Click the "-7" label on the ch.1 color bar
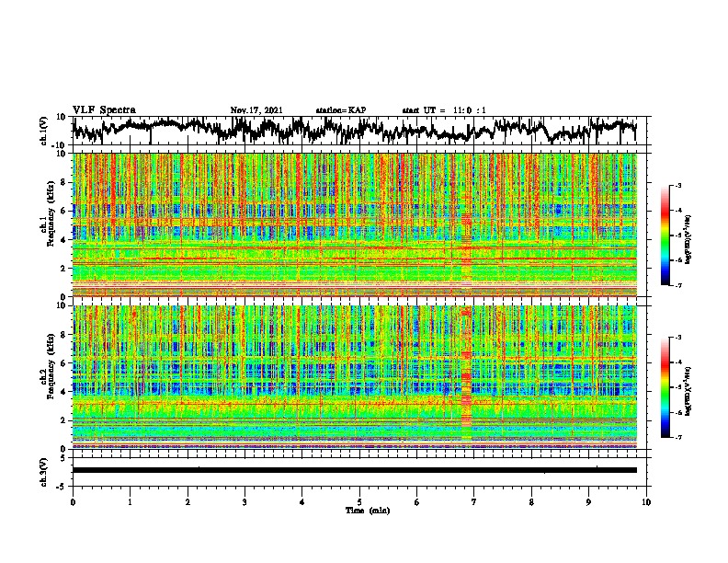The height and width of the screenshot is (563, 728). 678,285
